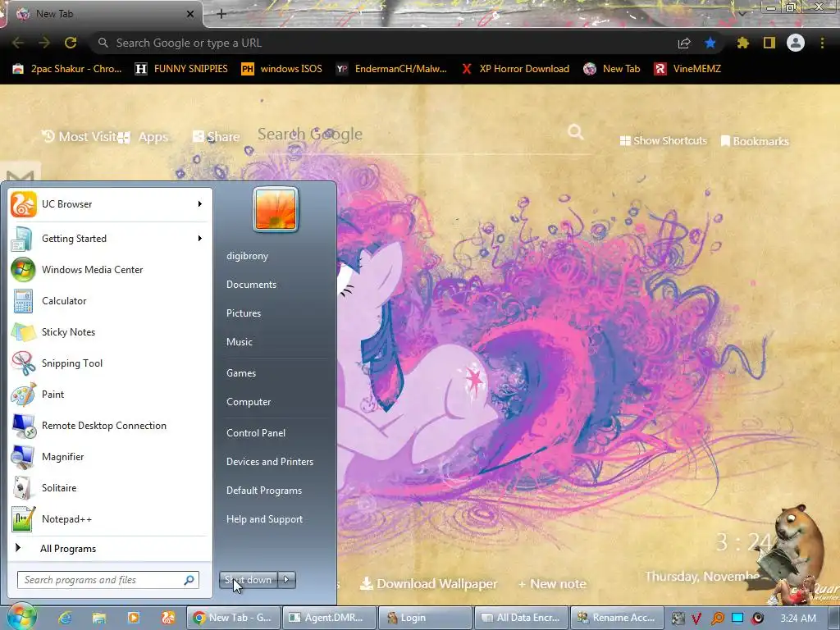
Task: Open Solitaire game
Action: tap(110, 487)
